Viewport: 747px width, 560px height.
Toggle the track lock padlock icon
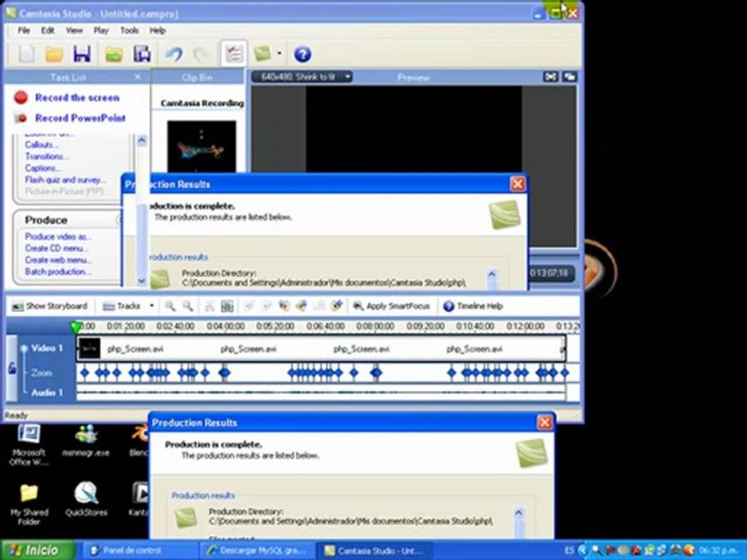click(x=12, y=367)
